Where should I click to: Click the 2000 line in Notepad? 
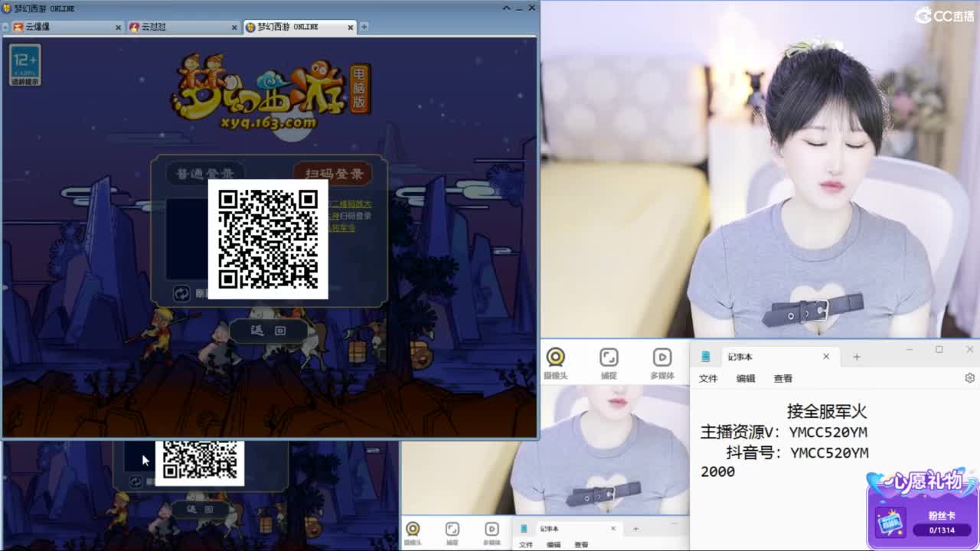coord(717,472)
